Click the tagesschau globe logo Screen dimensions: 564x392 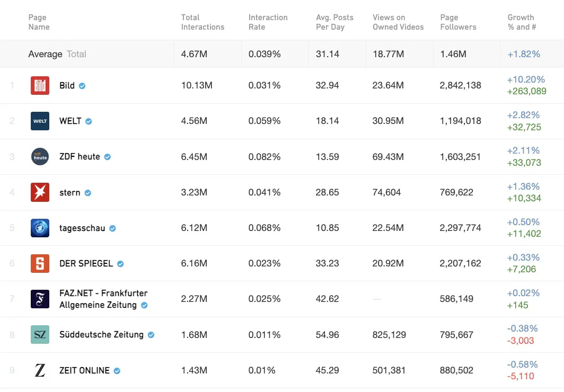point(40,228)
